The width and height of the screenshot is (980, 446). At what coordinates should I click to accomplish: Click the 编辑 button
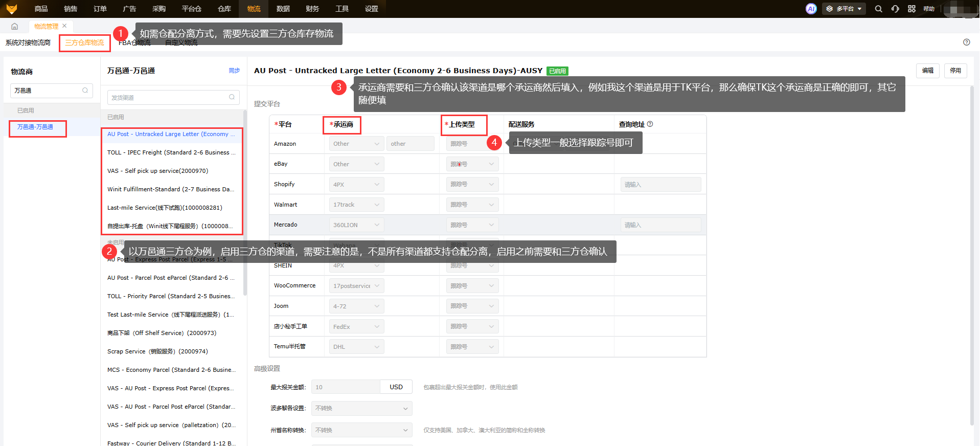coord(927,71)
